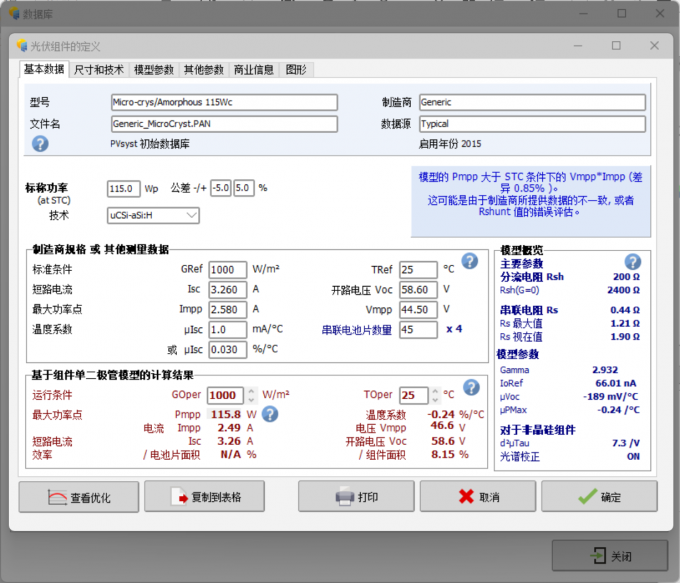Click the Vmpp 44.50 field

(x=418, y=310)
